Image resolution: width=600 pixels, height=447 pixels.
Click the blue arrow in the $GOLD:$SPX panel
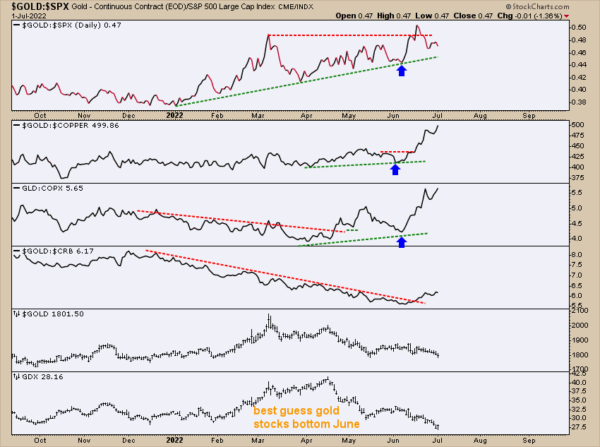pos(402,71)
